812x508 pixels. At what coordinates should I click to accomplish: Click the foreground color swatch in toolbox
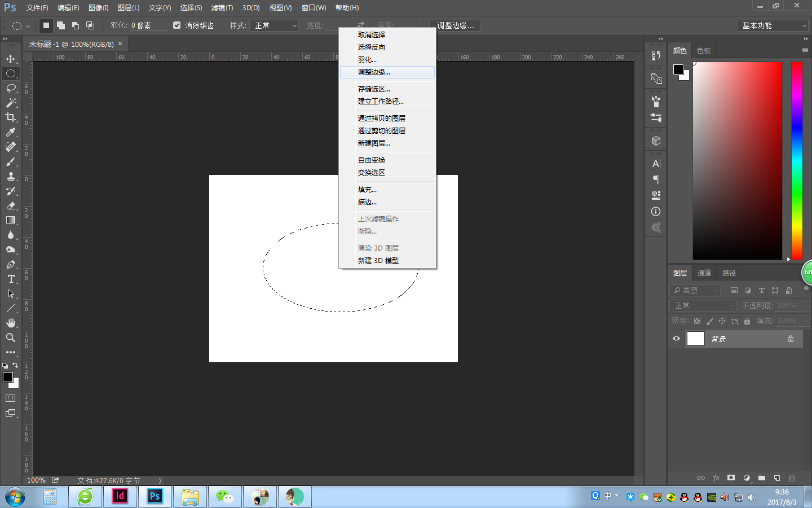point(7,377)
